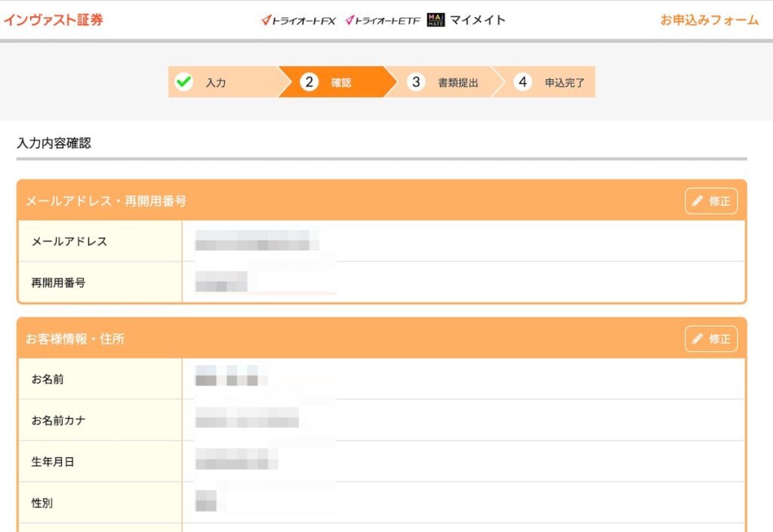Click the blurred メールアドレス value
Viewport: 773px width, 532px height.
coord(256,241)
